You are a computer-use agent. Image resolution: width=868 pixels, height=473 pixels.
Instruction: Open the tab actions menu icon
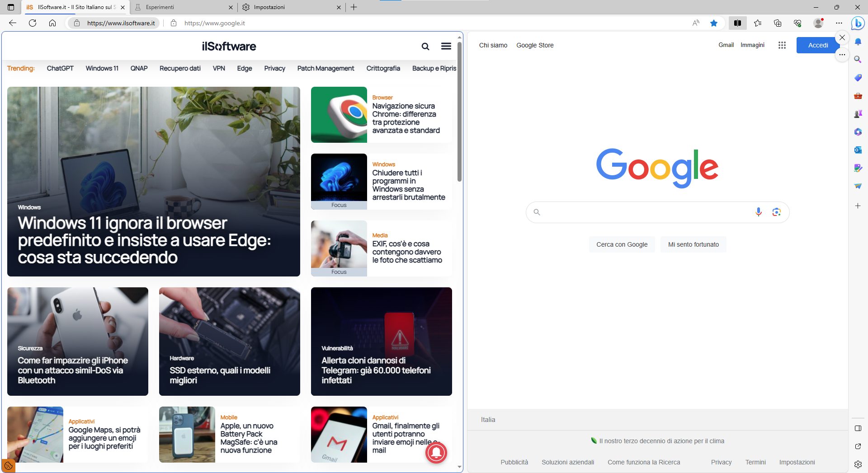pyautogui.click(x=11, y=7)
